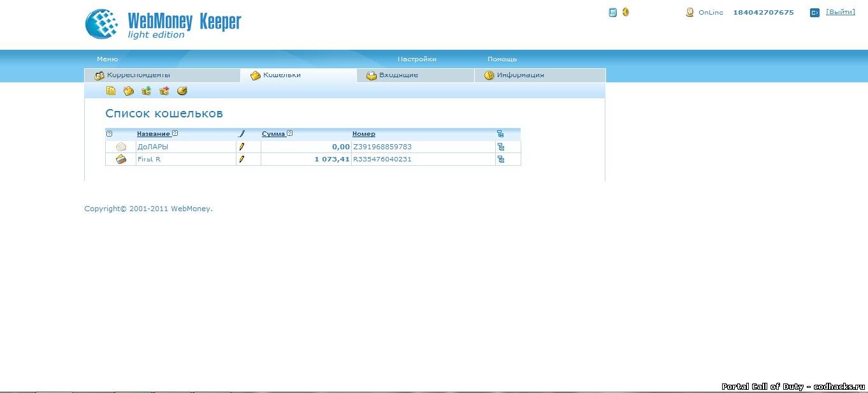
Task: Click the wallet with red arrow toolbar icon
Action: click(164, 91)
